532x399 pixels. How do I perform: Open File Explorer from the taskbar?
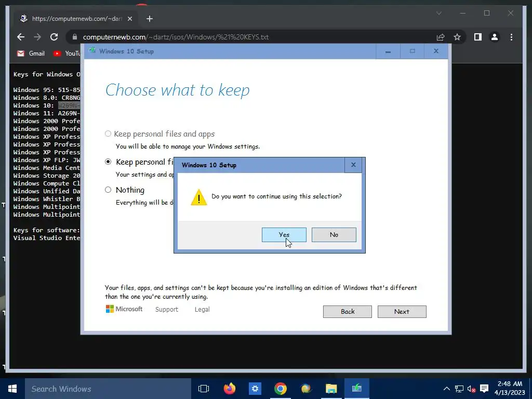(x=331, y=389)
